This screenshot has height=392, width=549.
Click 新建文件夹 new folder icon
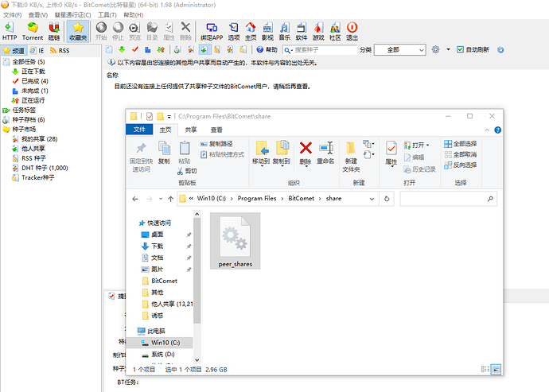[x=351, y=157]
